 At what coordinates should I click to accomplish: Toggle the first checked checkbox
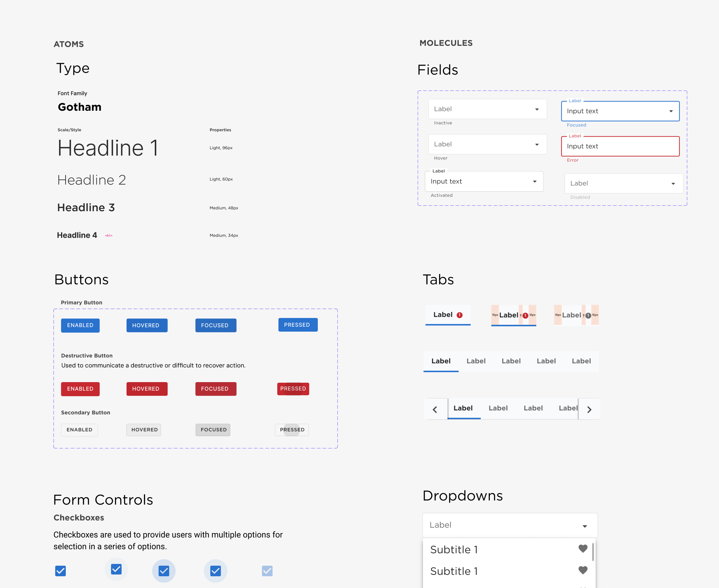pyautogui.click(x=60, y=571)
